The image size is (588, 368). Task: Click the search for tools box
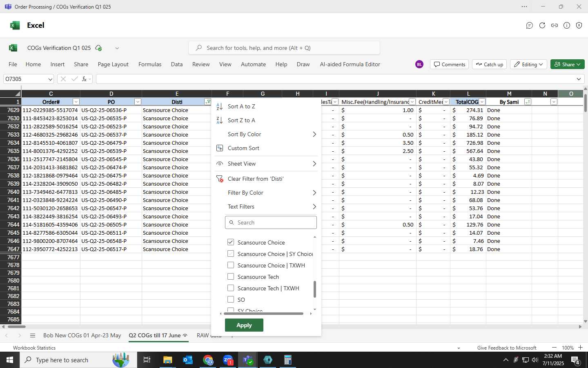(x=284, y=48)
